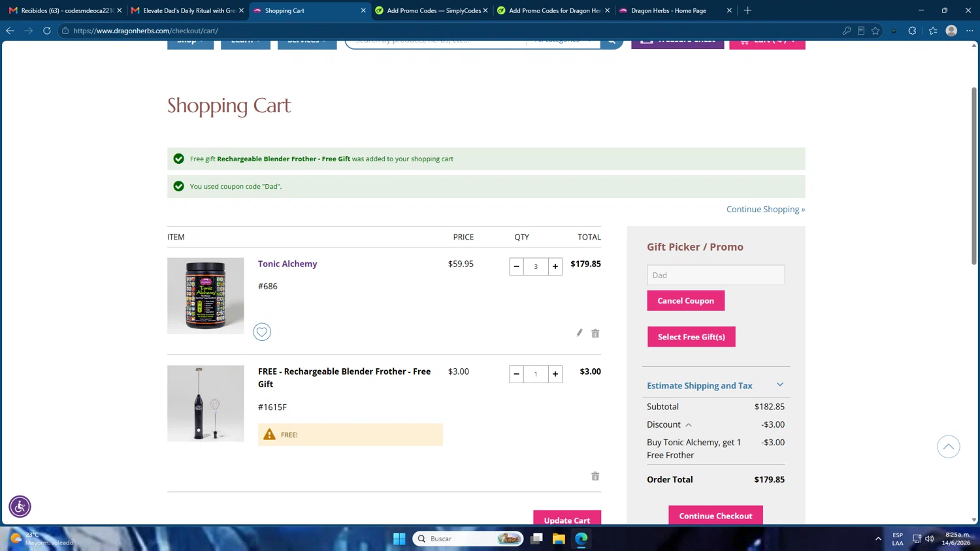Open browser extensions puzzle icon

(x=913, y=31)
